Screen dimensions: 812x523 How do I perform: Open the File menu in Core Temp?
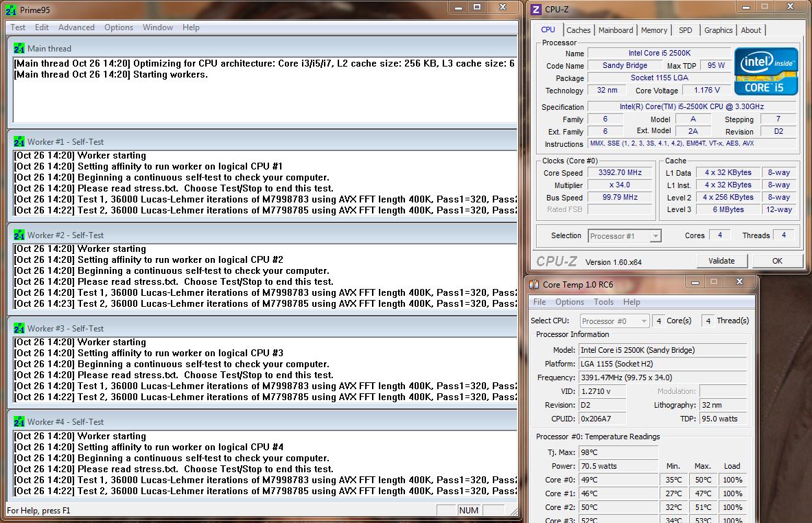pos(539,302)
